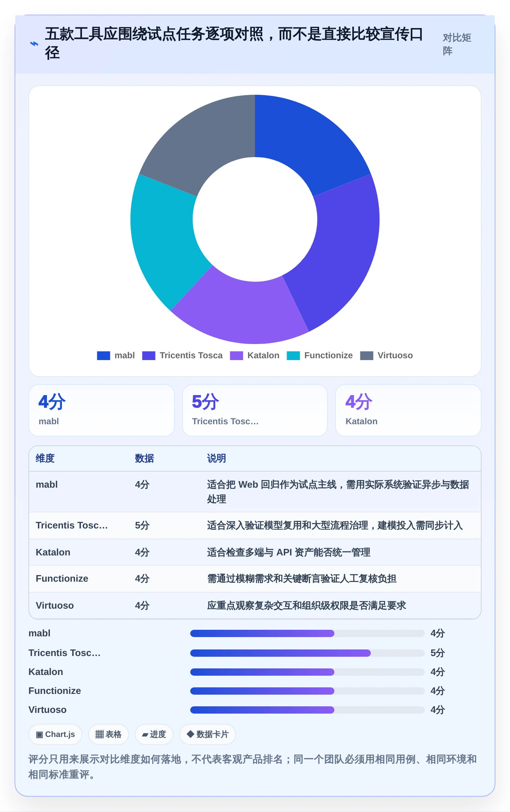Viewport: 510px width, 812px height.
Task: Click description 适合深入验证模型复用和大型流程治理
Action: point(335,525)
